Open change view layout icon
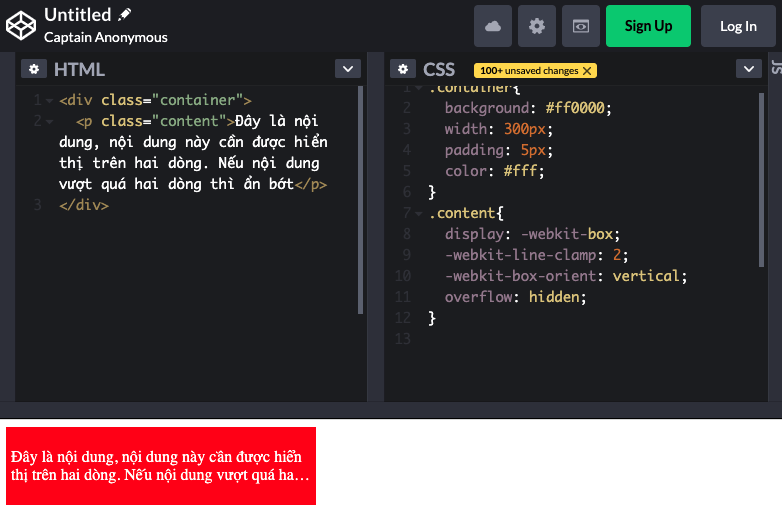Image resolution: width=782 pixels, height=526 pixels. (581, 26)
